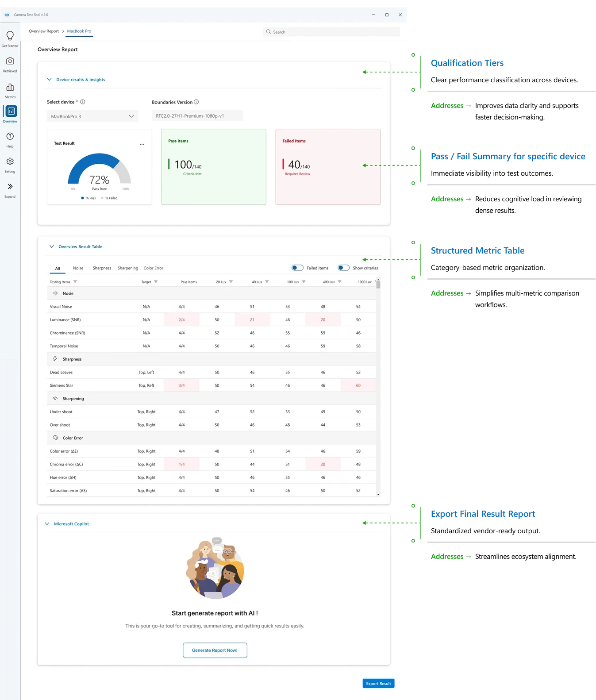Click the results table vertical scrollbar thumb
Image resolution: width=596 pixels, height=700 pixels.
pos(378,284)
